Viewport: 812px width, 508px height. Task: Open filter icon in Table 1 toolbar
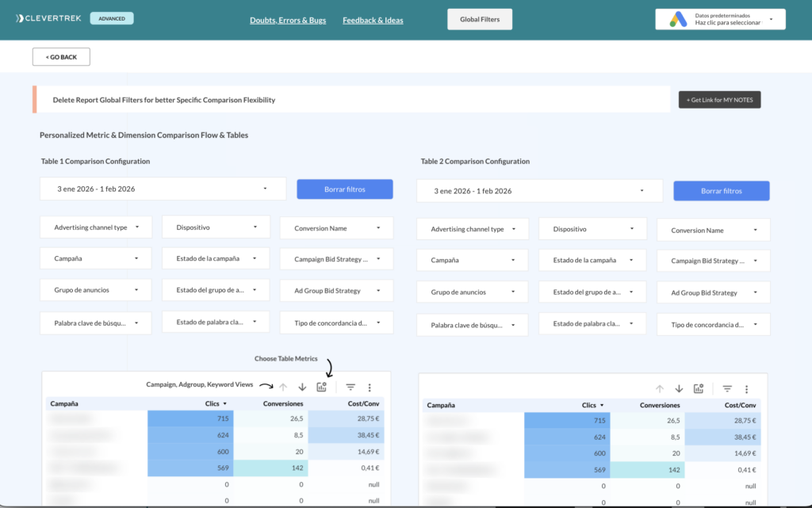coord(350,388)
